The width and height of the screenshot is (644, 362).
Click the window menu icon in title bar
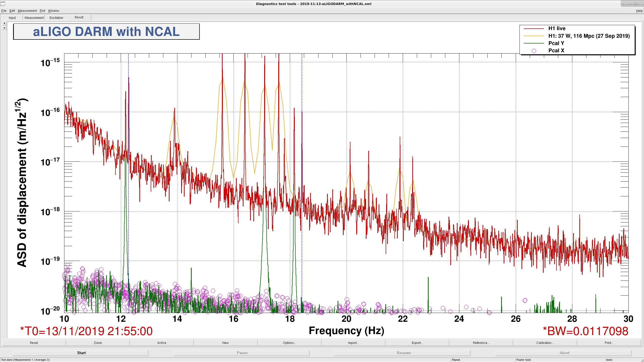(x=3, y=4)
